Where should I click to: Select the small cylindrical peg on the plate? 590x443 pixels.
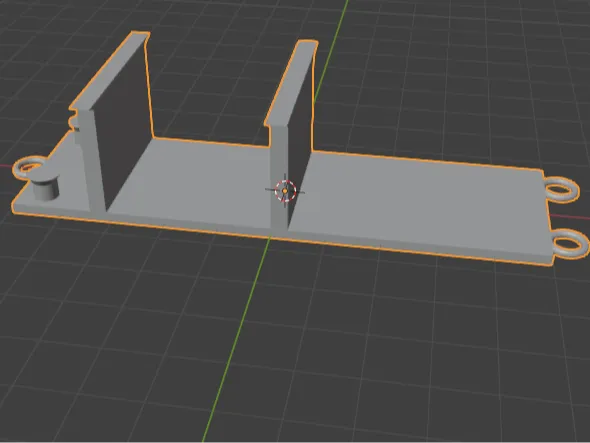click(x=46, y=187)
